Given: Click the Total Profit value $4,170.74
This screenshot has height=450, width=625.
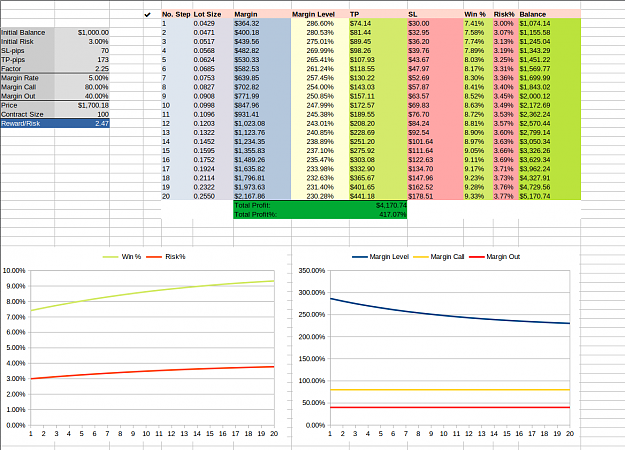Looking at the screenshot, I should point(378,205).
